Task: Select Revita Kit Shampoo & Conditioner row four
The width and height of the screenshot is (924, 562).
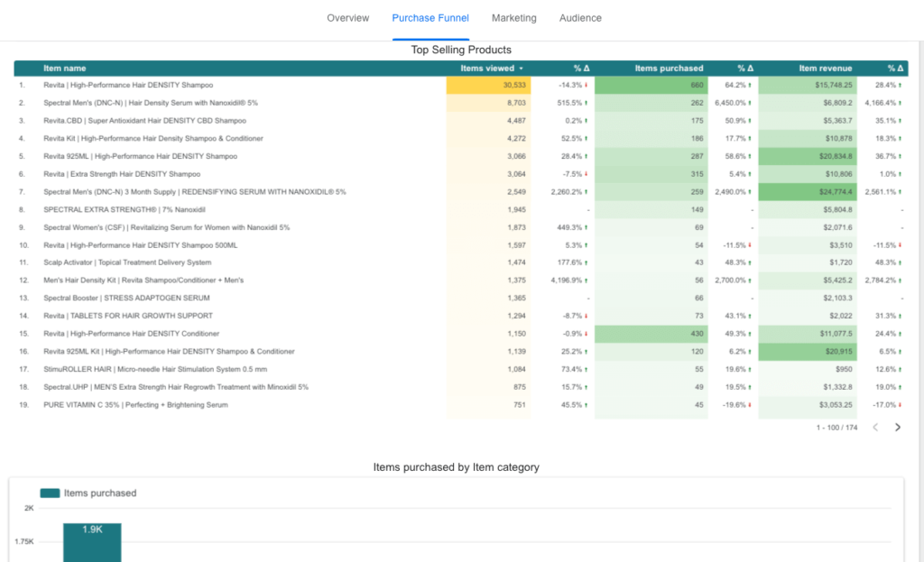Action: pos(461,138)
